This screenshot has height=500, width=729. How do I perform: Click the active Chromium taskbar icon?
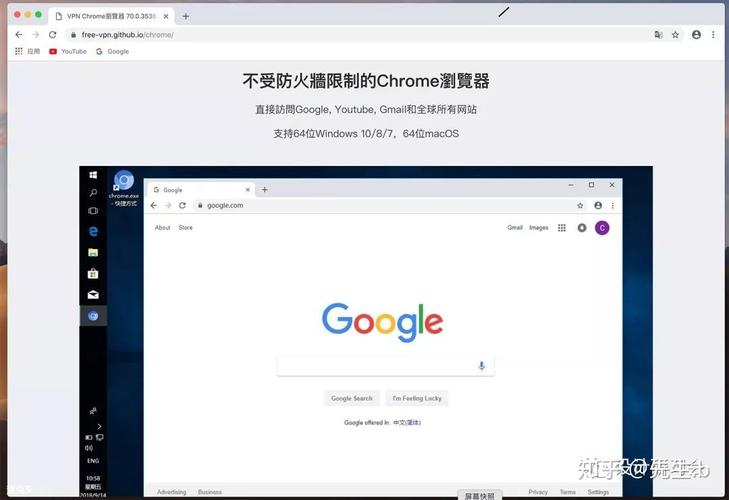tap(93, 316)
